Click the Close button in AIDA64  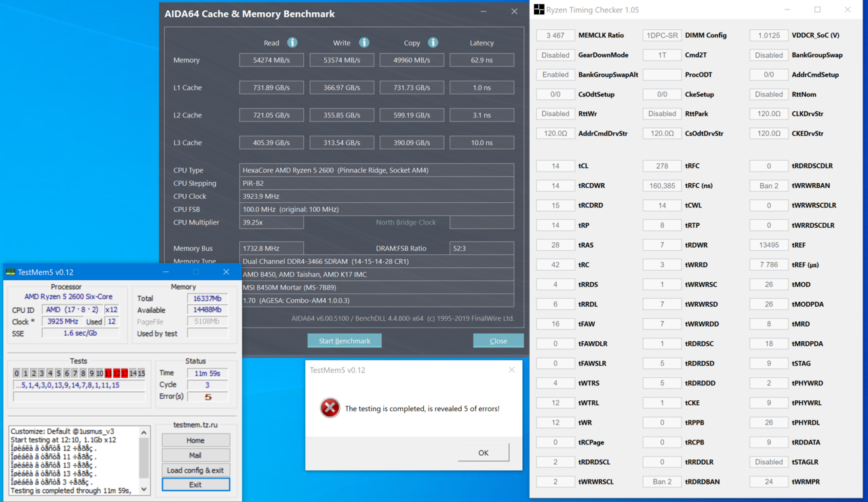pyautogui.click(x=498, y=341)
